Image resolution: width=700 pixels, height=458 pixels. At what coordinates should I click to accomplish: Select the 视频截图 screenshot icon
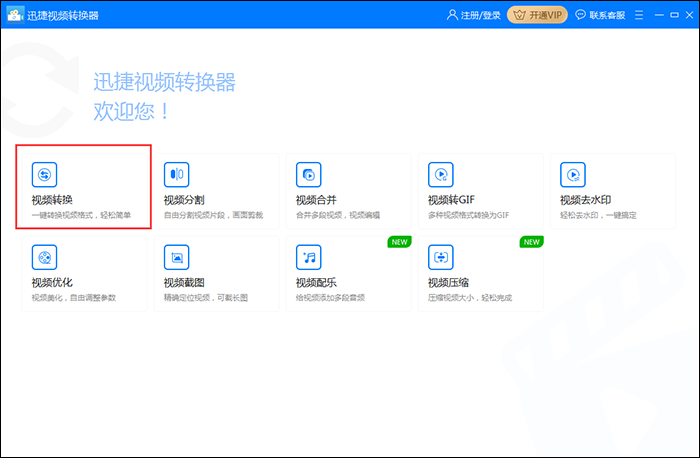pos(176,257)
